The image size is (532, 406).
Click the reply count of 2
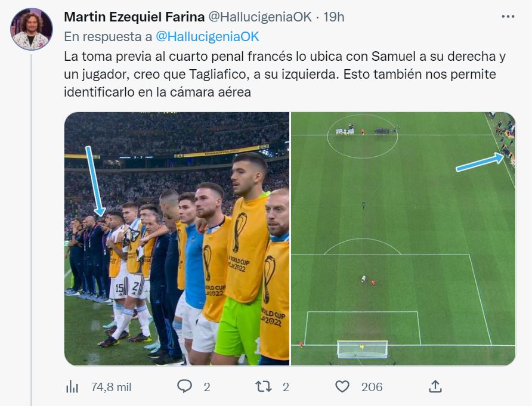(206, 387)
